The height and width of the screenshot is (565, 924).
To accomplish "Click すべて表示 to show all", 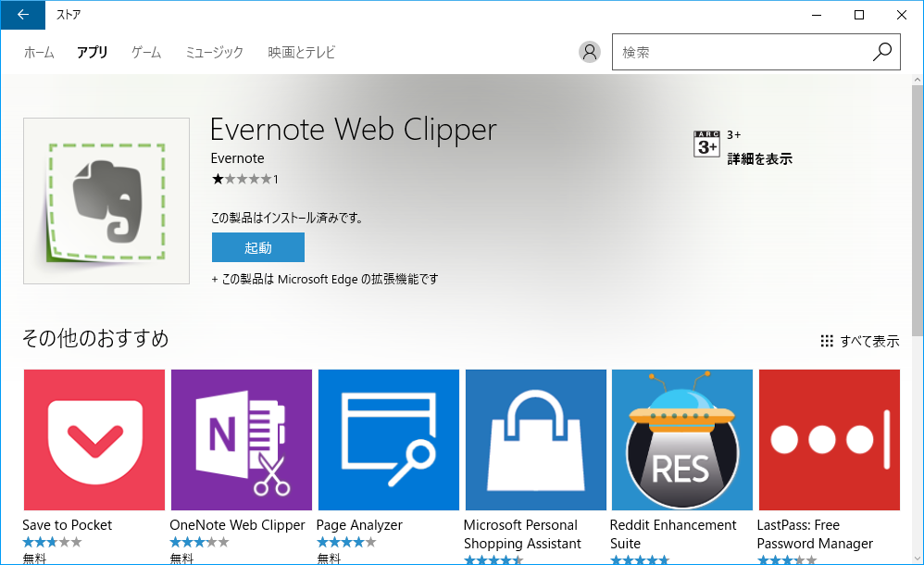I will coord(869,341).
